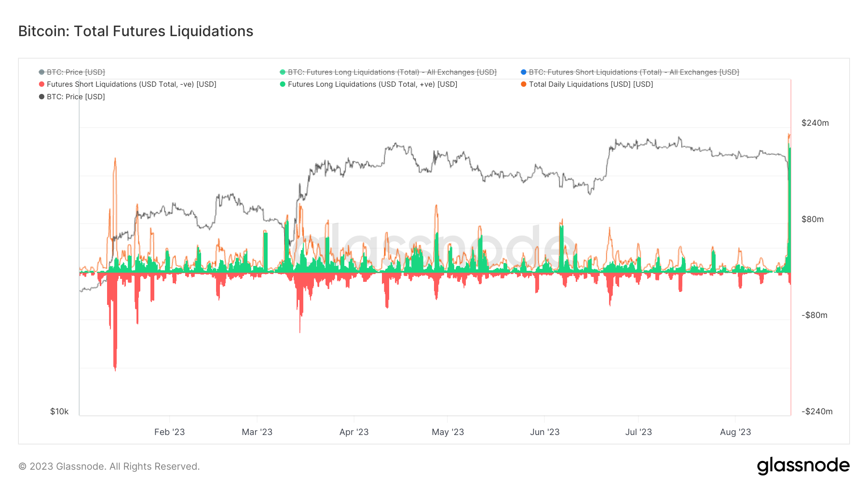Screen dimensions: 868x488
Task: Click the black BTC: Price legend dot
Action: point(41,96)
